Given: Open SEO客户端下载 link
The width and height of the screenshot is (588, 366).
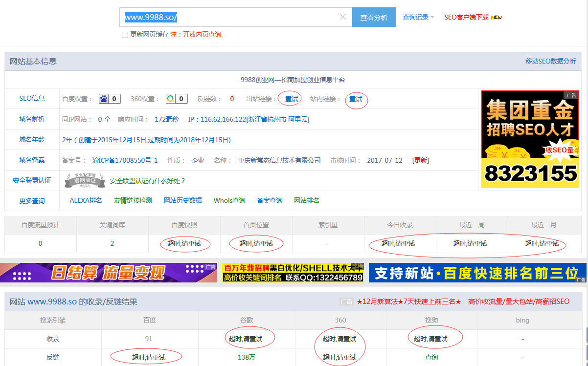Looking at the screenshot, I should pos(466,17).
